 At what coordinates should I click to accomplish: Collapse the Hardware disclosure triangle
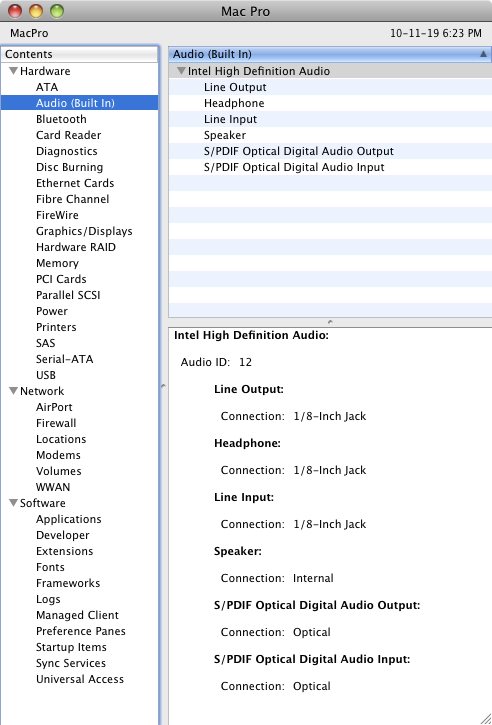(13, 71)
